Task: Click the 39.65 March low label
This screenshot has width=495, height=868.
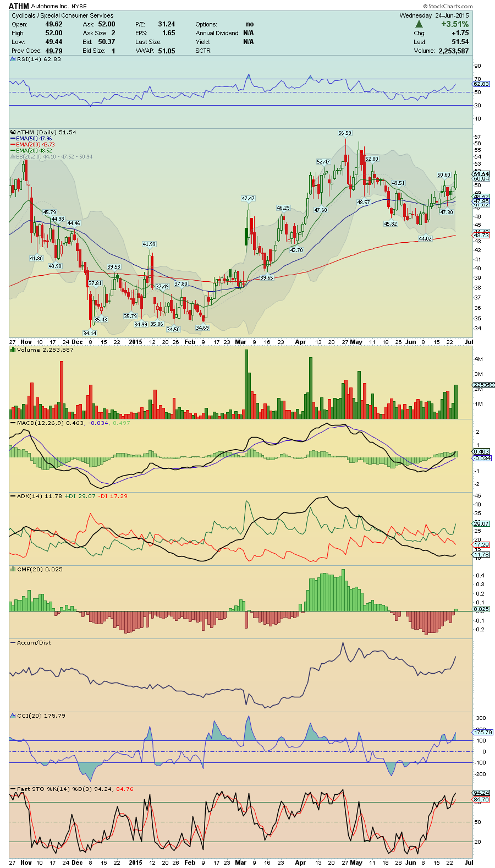Action: click(267, 278)
